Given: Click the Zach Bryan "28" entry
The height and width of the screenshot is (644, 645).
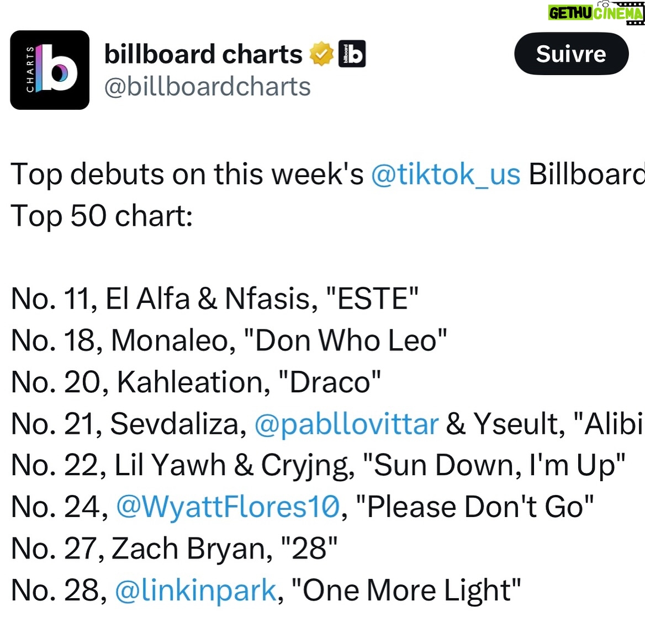Looking at the screenshot, I should point(174,548).
